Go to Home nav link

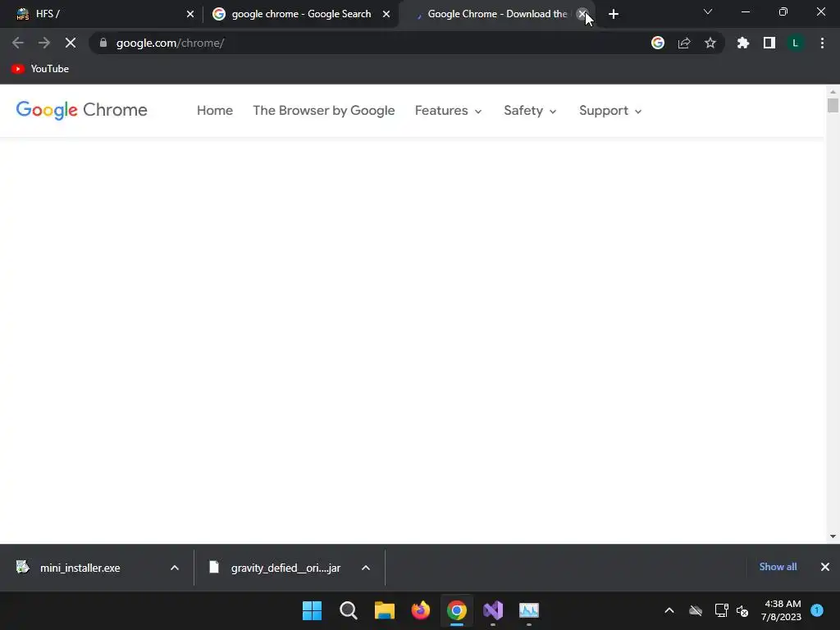pos(215,111)
